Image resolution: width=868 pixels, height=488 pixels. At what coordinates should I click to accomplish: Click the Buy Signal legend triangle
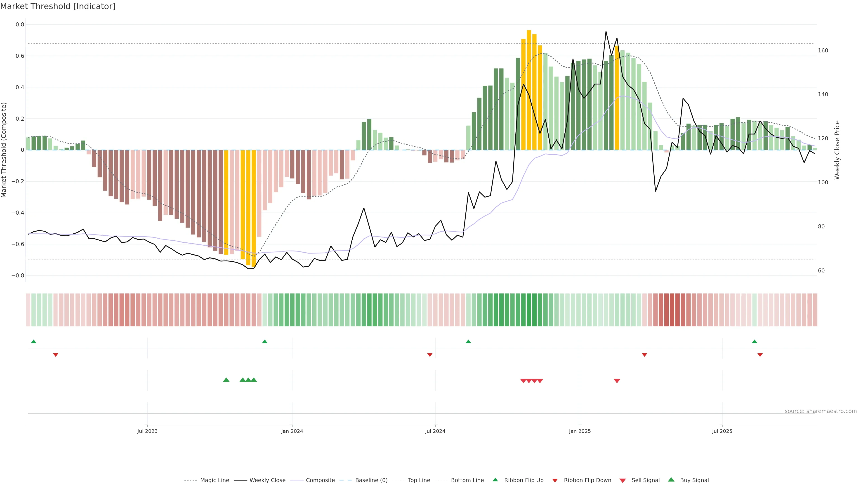(x=671, y=480)
